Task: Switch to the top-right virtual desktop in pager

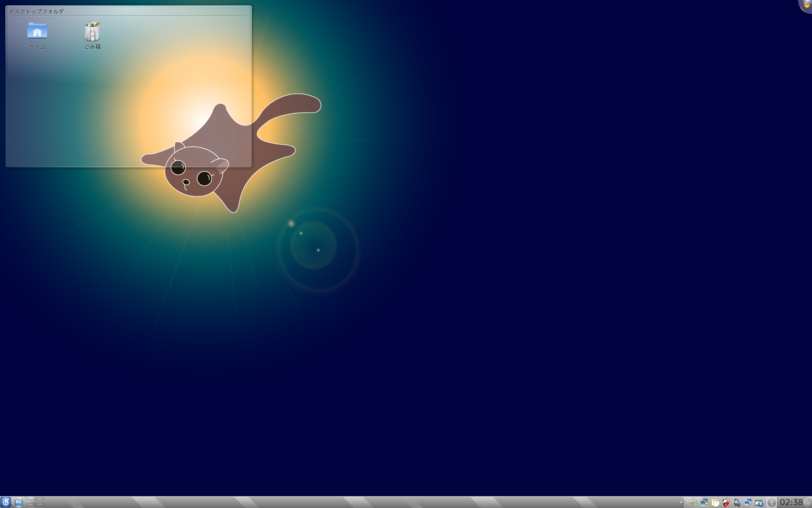Action: pyautogui.click(x=40, y=500)
